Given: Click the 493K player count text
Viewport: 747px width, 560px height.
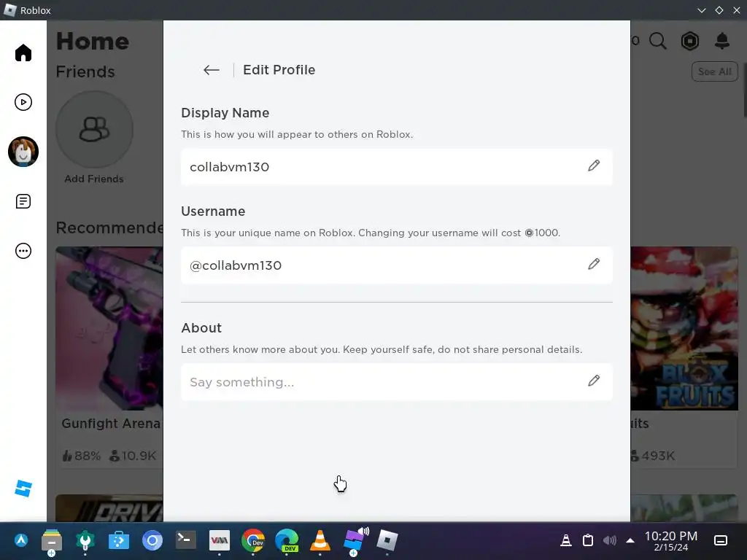Looking at the screenshot, I should [x=658, y=456].
